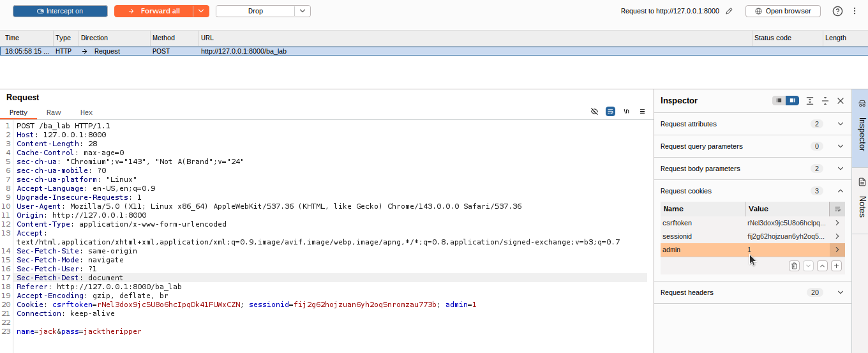Show non-printable characters with \n icon
Viewport: 868px width, 353px height.
[x=626, y=111]
